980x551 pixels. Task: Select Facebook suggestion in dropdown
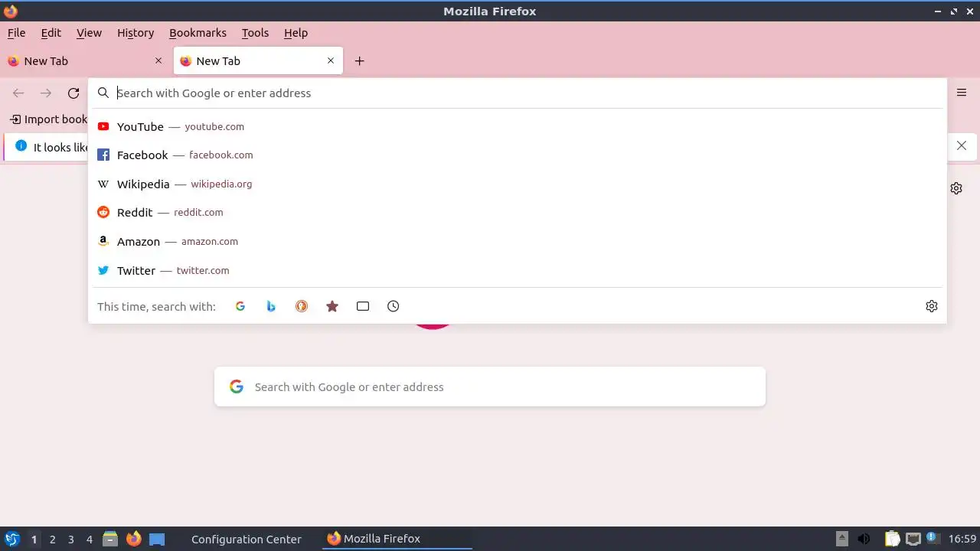518,155
